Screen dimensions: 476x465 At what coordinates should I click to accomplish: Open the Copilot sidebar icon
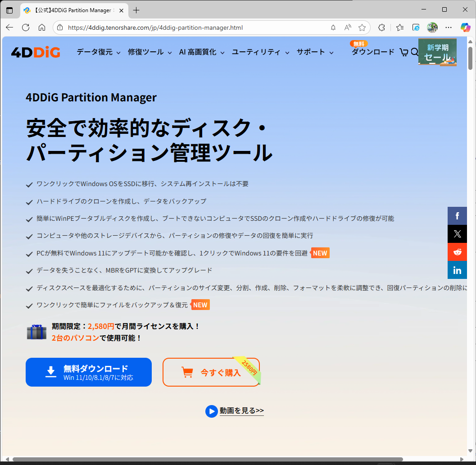point(465,27)
